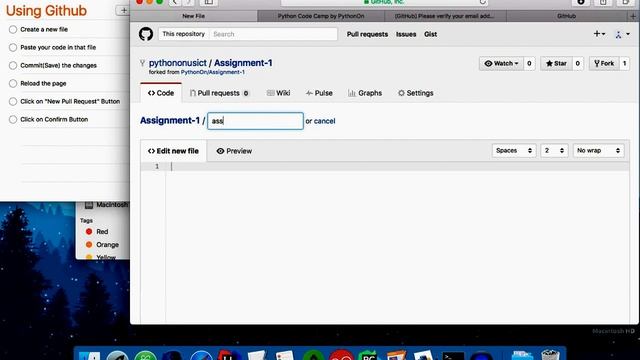Open the repository Settings tab

point(416,93)
